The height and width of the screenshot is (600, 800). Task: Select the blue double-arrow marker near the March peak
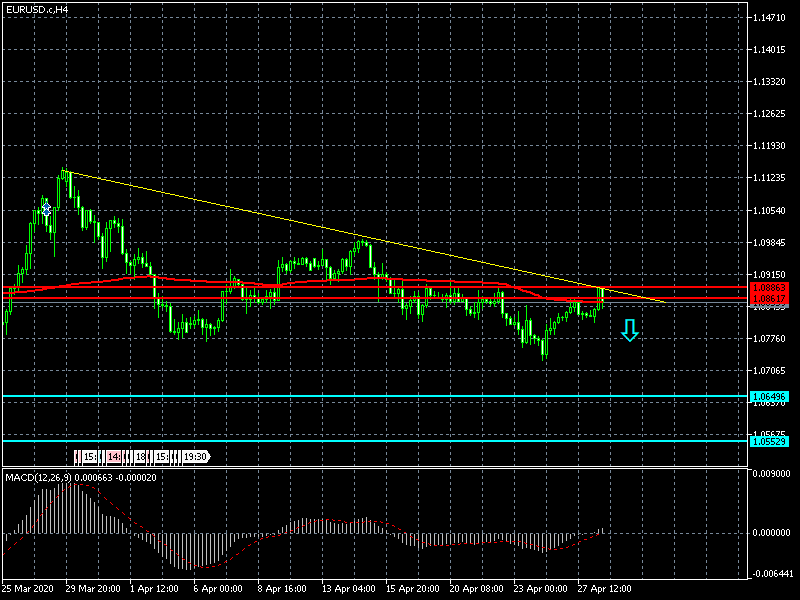tap(46, 209)
